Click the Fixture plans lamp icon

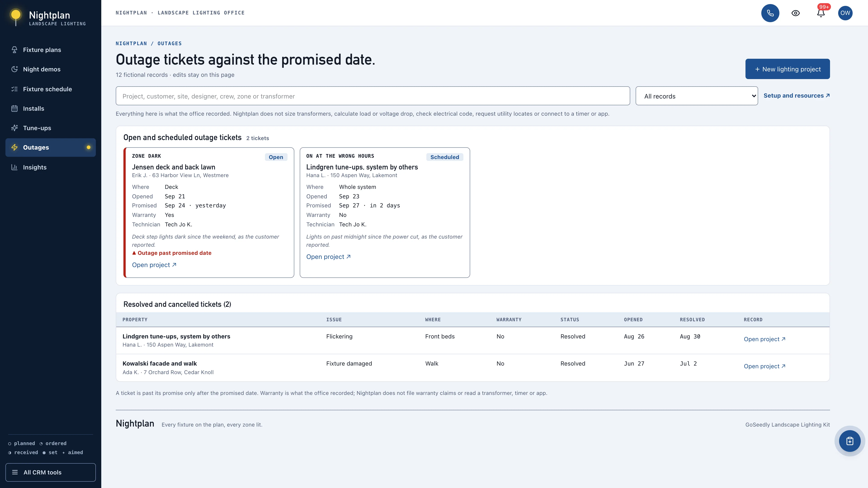pos(14,50)
